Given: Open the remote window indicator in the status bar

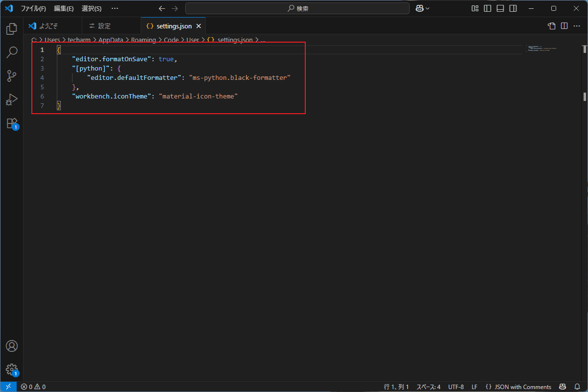Looking at the screenshot, I should tap(8, 387).
